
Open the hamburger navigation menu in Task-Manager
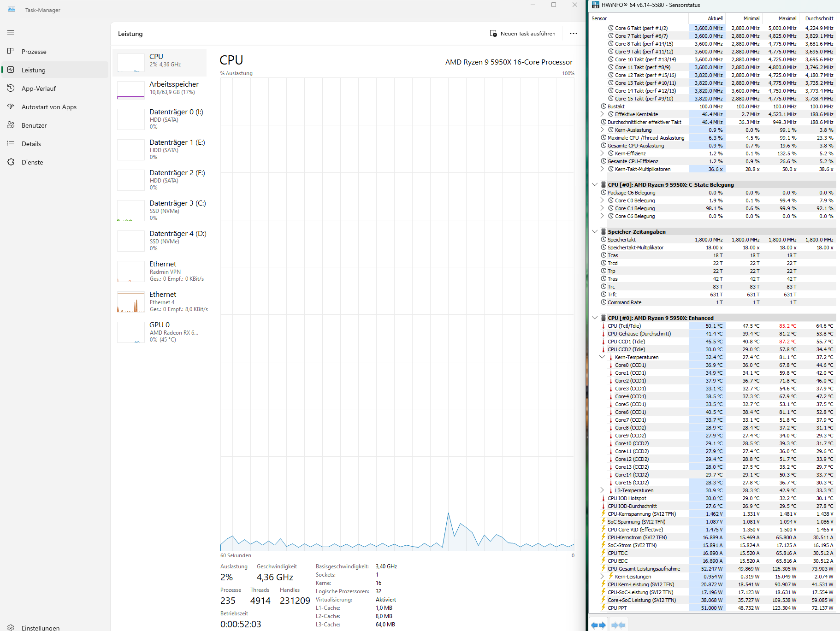coord(11,33)
